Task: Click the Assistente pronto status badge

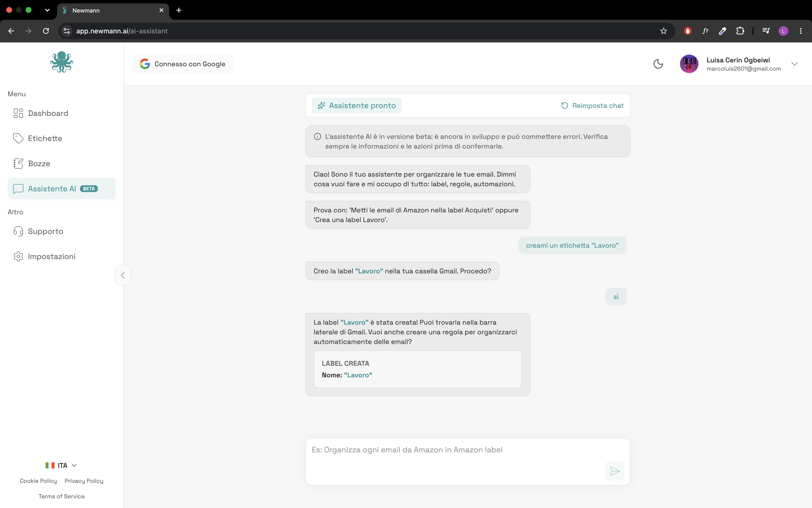Action: 357,105
